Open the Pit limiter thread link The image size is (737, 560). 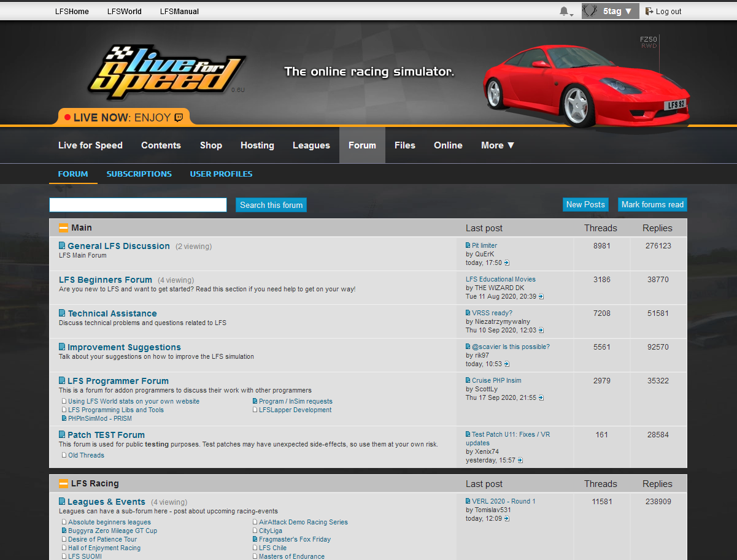point(484,245)
